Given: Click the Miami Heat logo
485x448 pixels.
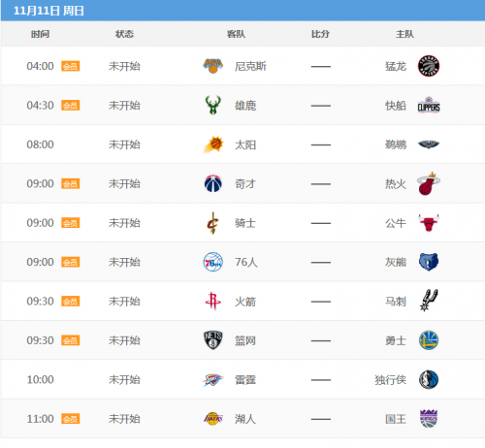Looking at the screenshot, I should pos(429,183).
